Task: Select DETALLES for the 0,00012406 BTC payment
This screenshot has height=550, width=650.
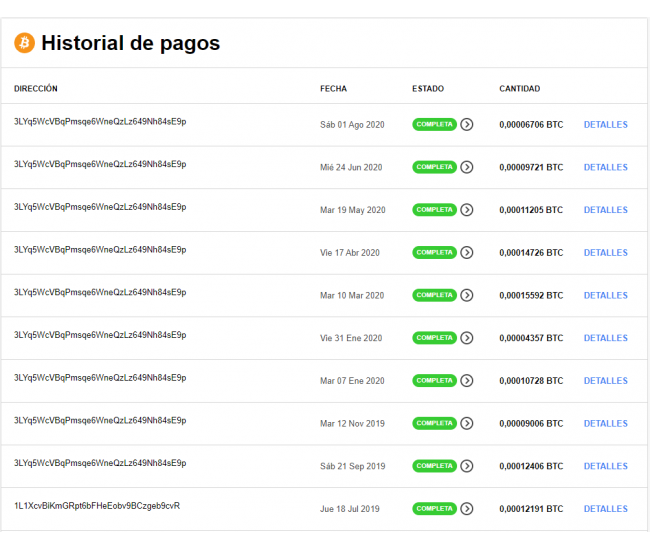Action: [x=606, y=466]
